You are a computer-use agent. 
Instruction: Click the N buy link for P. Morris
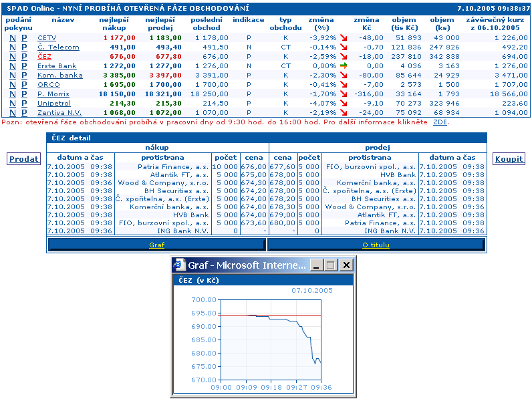[x=13, y=94]
